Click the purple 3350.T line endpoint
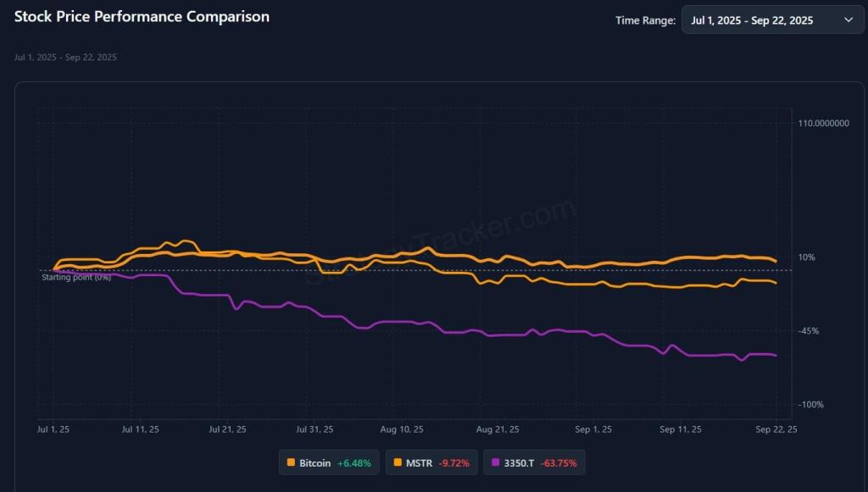The width and height of the screenshot is (868, 492). coord(776,355)
